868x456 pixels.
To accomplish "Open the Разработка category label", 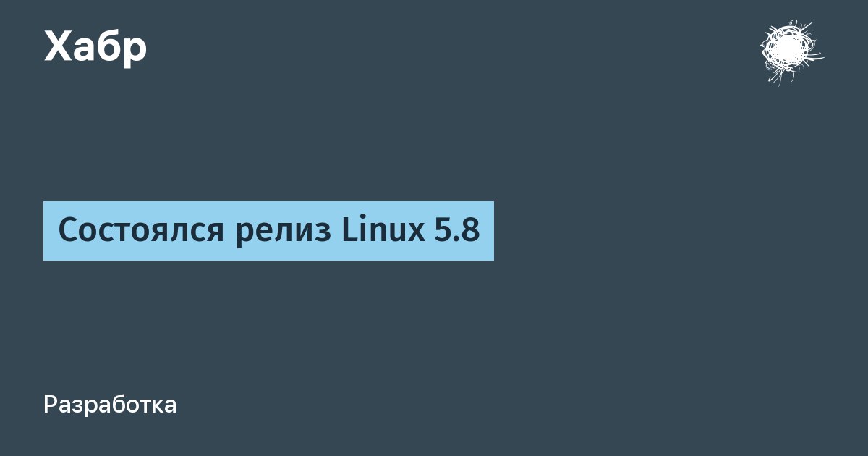I will pyautogui.click(x=110, y=405).
